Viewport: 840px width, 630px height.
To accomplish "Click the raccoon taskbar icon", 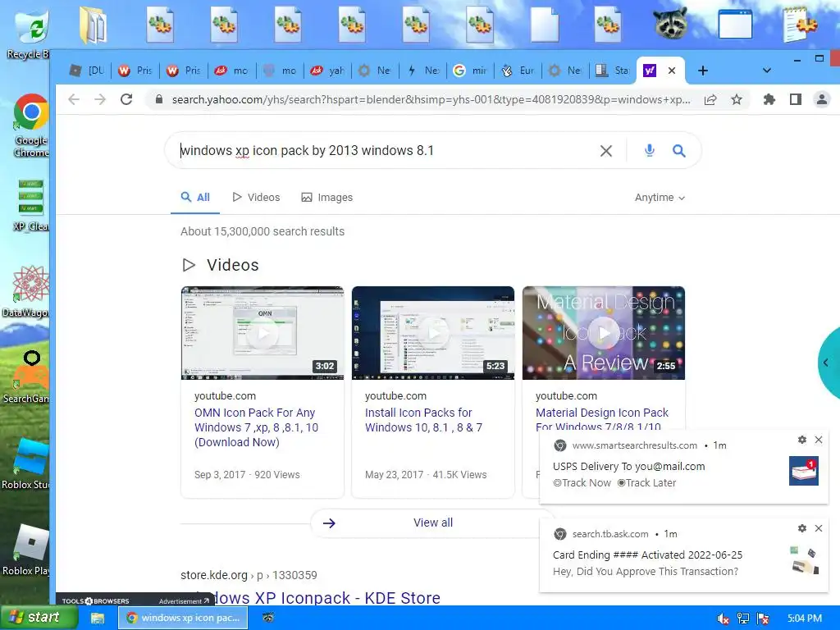I will coord(268,618).
